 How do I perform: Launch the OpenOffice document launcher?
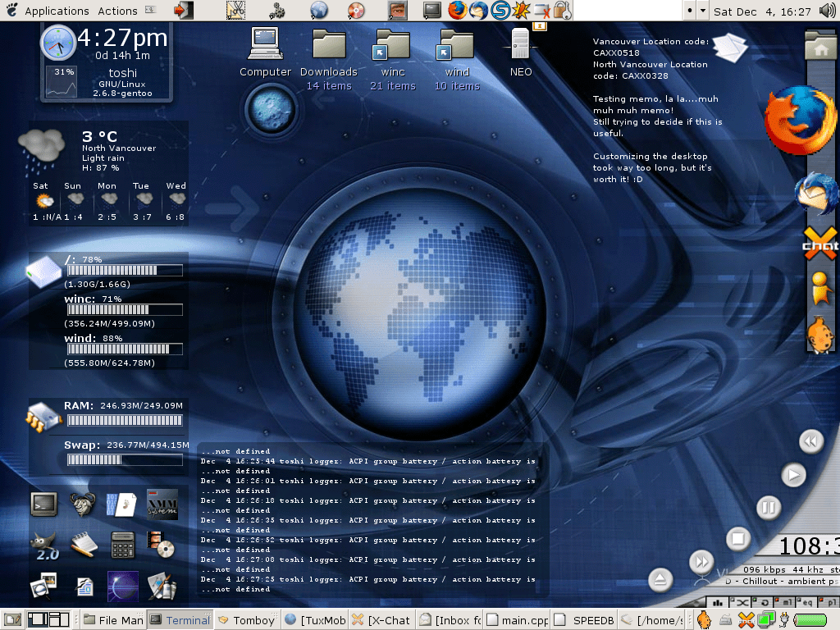[x=84, y=587]
